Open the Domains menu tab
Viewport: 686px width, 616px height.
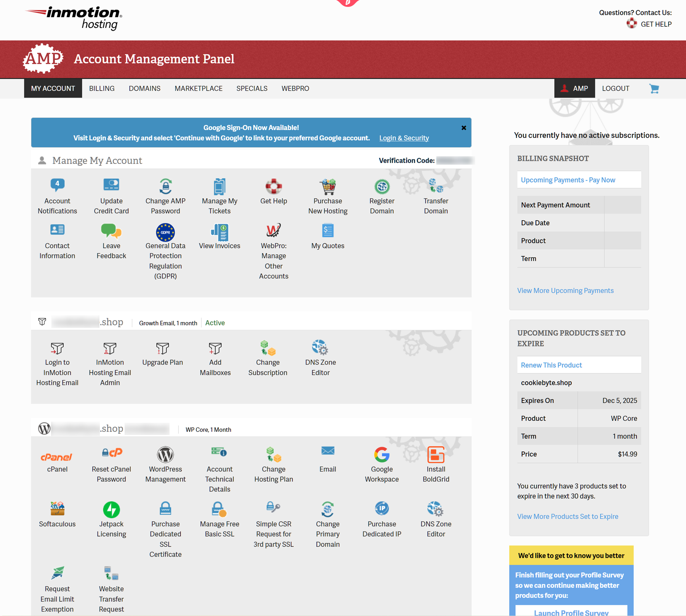144,88
